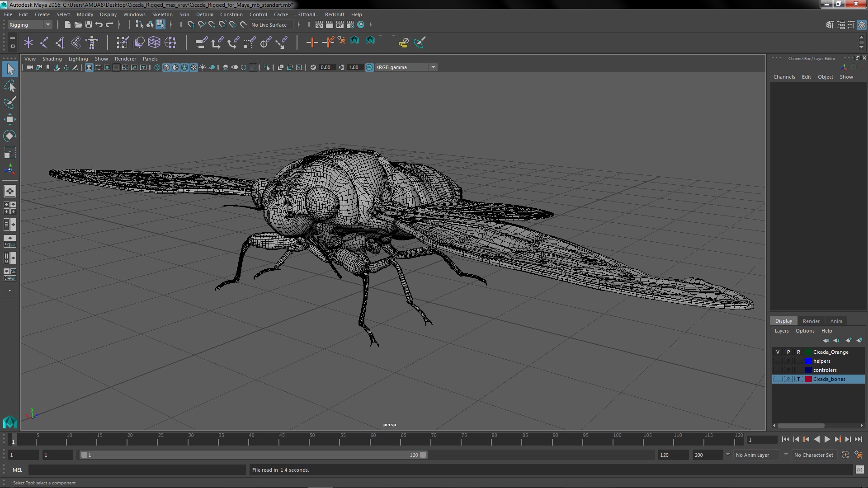Viewport: 868px width, 488px height.
Task: Open the Script Editor icon
Action: (859, 470)
